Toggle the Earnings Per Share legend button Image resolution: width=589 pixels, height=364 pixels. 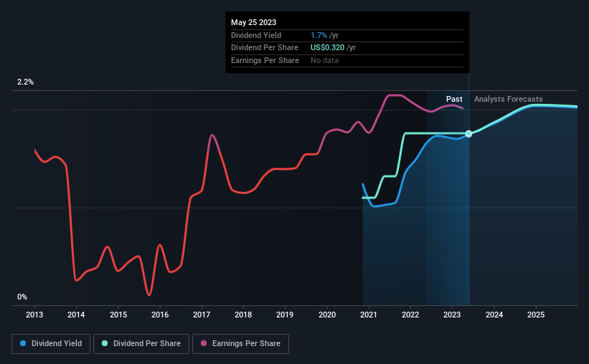240,344
